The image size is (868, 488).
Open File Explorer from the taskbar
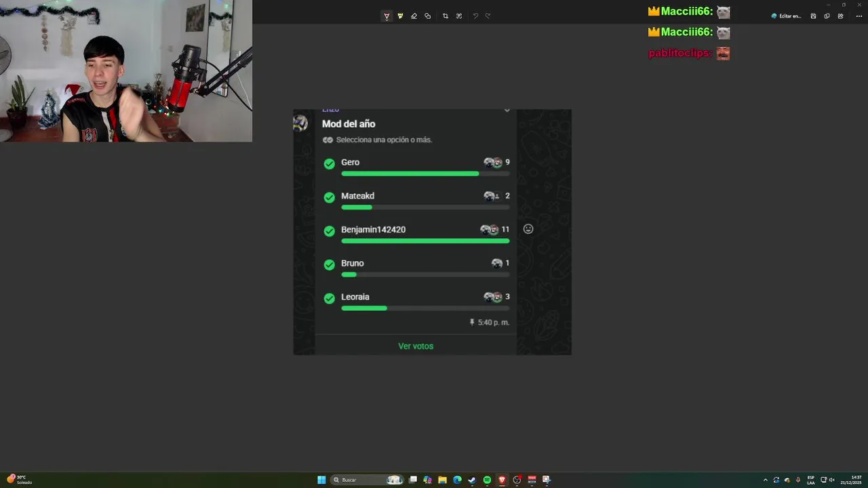(x=442, y=480)
